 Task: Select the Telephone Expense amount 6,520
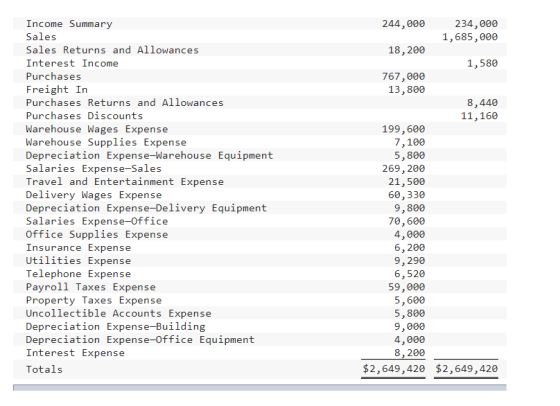[410, 274]
